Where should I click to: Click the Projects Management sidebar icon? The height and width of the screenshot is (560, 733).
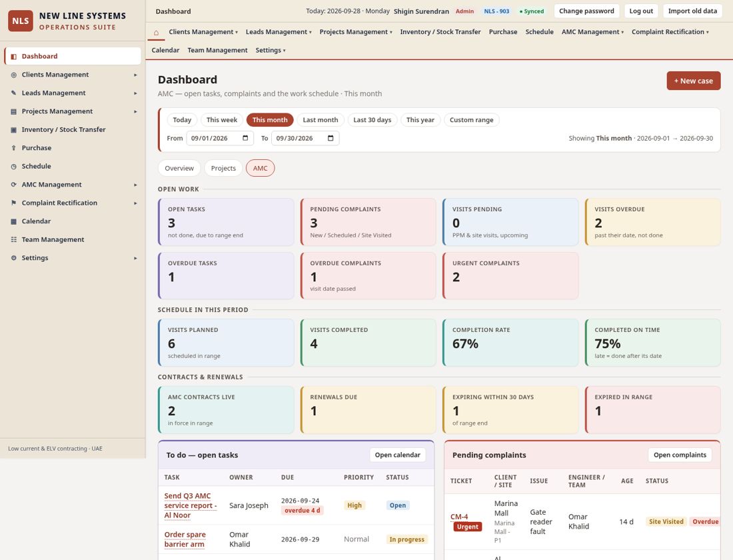pos(13,111)
